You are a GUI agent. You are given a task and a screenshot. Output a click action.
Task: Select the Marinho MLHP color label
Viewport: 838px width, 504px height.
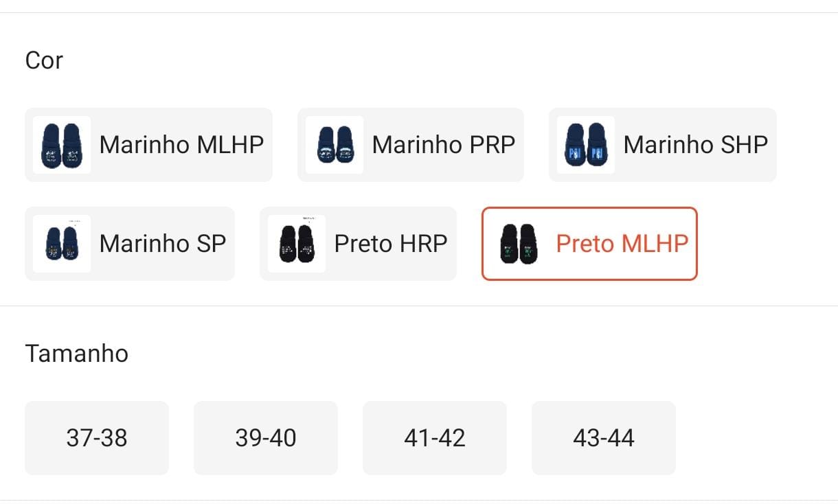pyautogui.click(x=181, y=145)
